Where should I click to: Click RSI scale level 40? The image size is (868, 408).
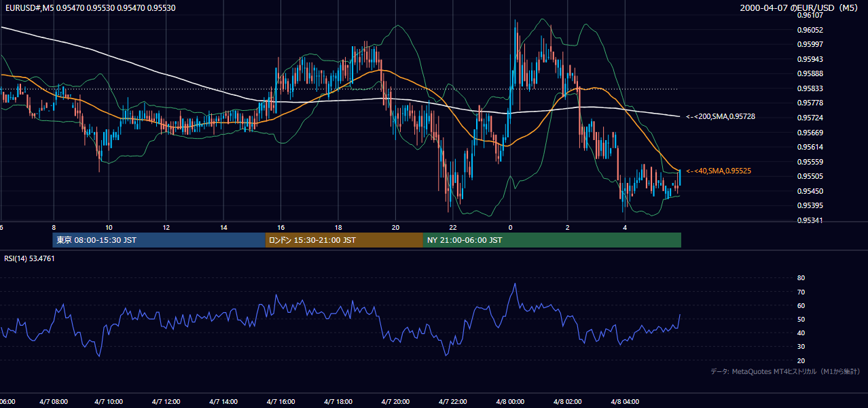pyautogui.click(x=801, y=333)
